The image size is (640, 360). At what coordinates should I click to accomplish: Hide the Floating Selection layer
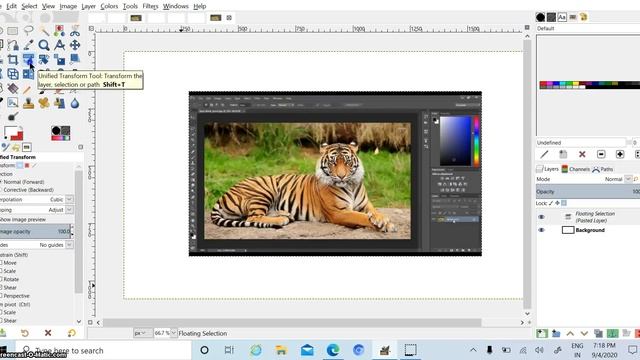click(541, 217)
